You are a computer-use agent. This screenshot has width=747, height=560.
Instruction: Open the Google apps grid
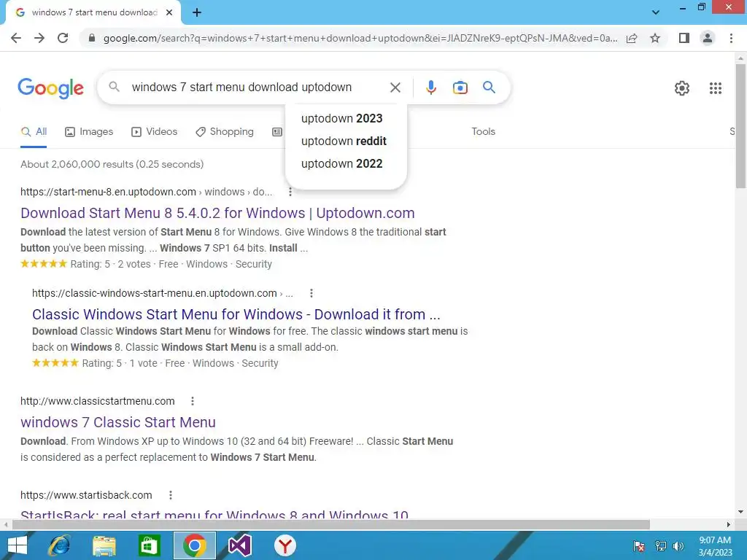tap(715, 88)
